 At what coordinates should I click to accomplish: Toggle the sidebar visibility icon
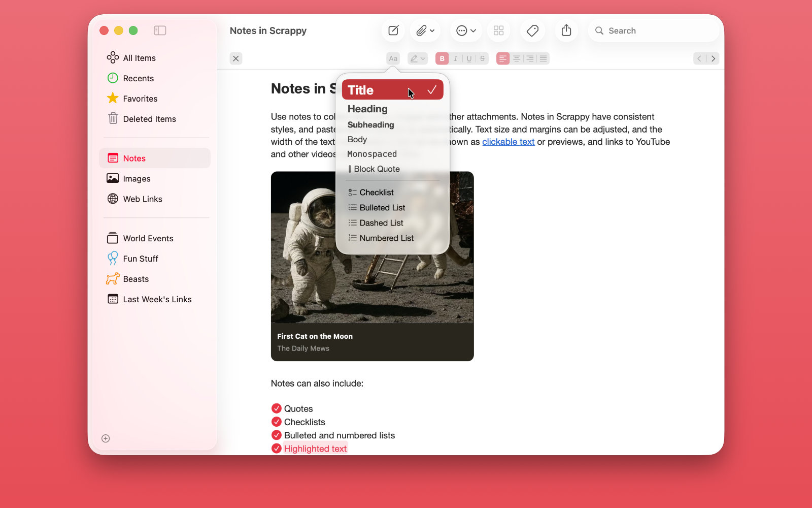(160, 30)
